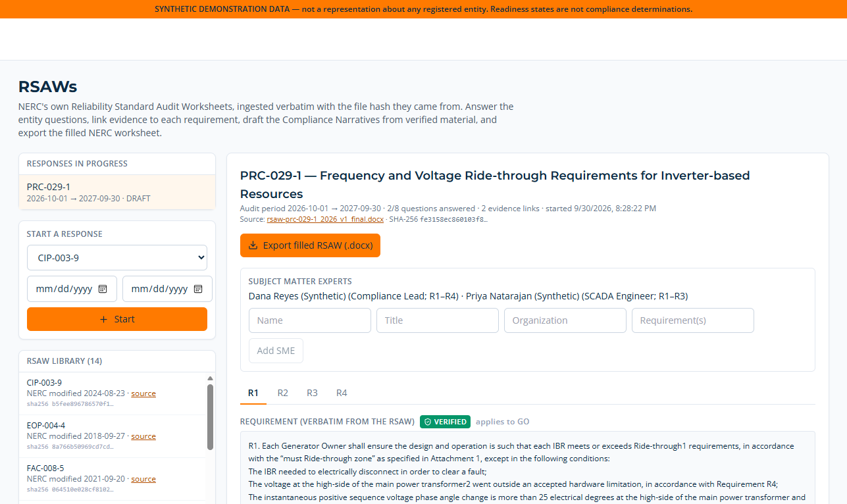847x504 pixels.
Task: Select FAC-008-5 in the RSAW library
Action: click(x=112, y=479)
